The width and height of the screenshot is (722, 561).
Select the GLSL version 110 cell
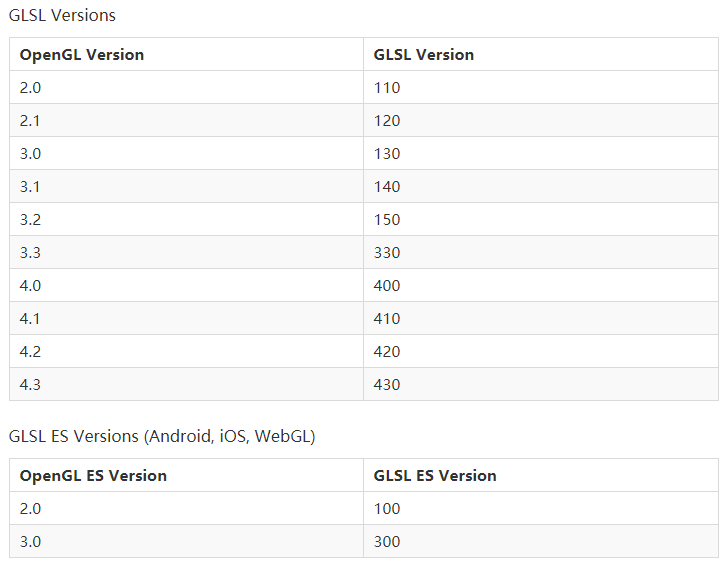tap(387, 88)
